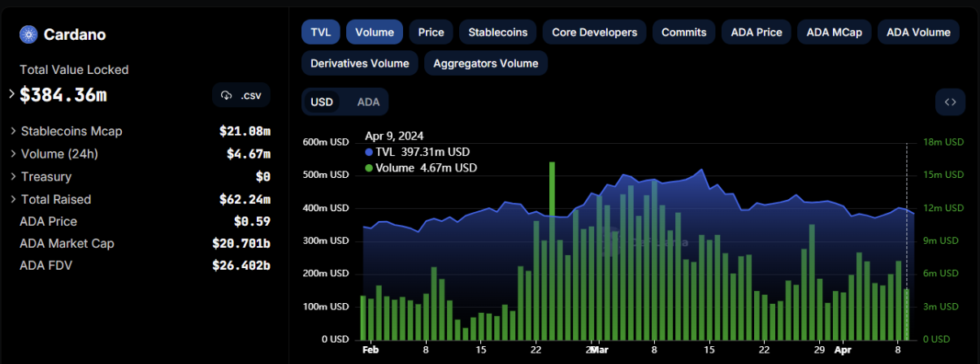Viewport: 980px width, 364px height.
Task: Enable the Price chart series
Action: (431, 32)
